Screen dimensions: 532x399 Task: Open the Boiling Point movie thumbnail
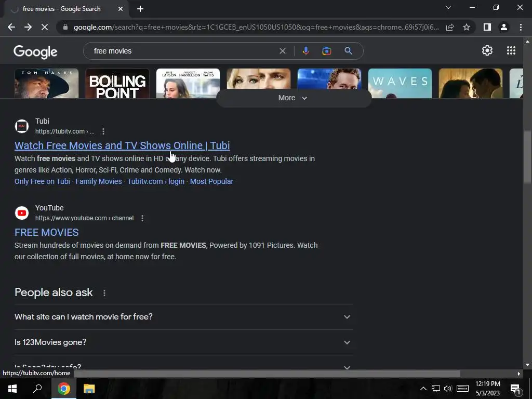(x=117, y=84)
